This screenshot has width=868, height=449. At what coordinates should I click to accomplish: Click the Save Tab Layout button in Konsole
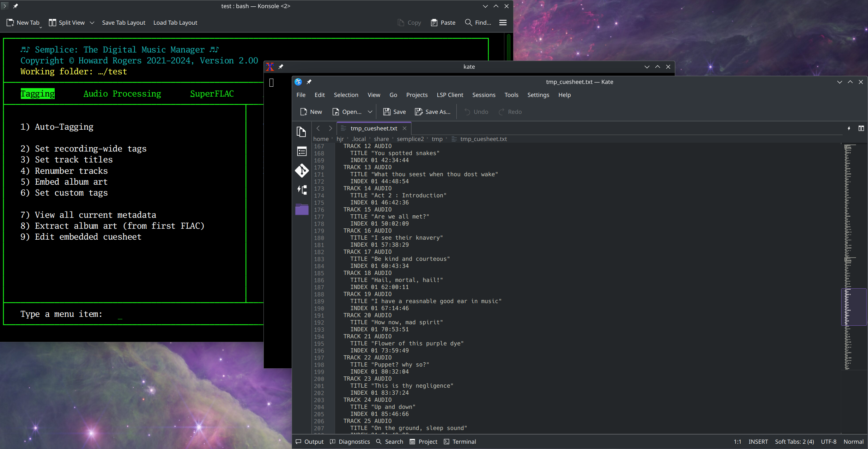[x=123, y=22]
